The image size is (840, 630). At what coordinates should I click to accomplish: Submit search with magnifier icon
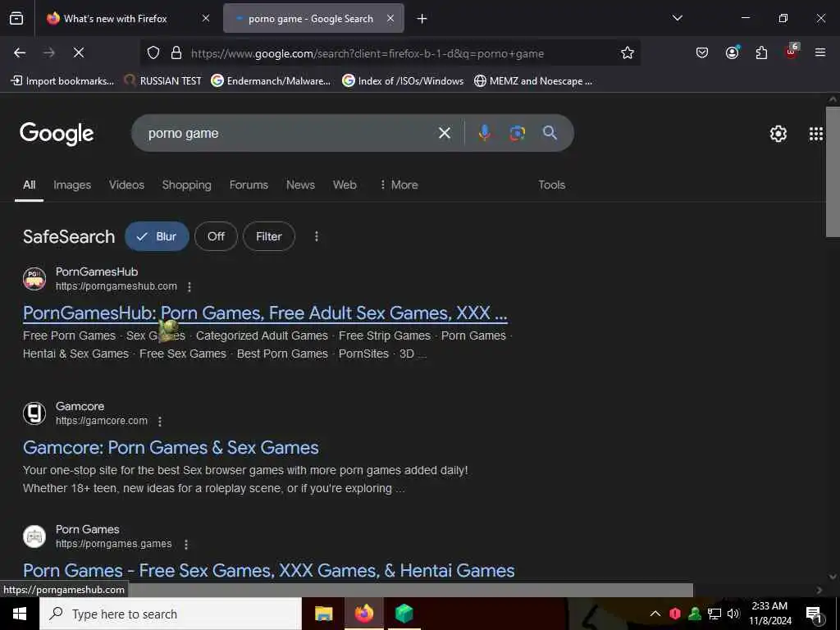550,132
